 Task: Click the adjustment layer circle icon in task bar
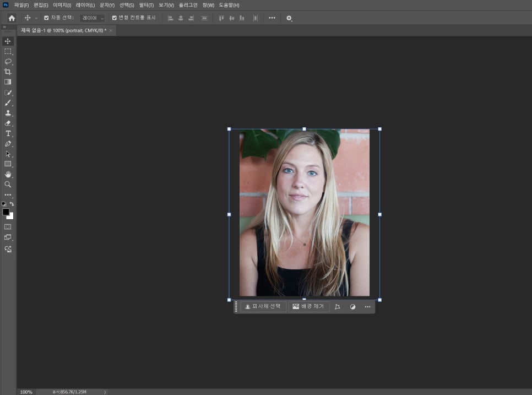(353, 307)
